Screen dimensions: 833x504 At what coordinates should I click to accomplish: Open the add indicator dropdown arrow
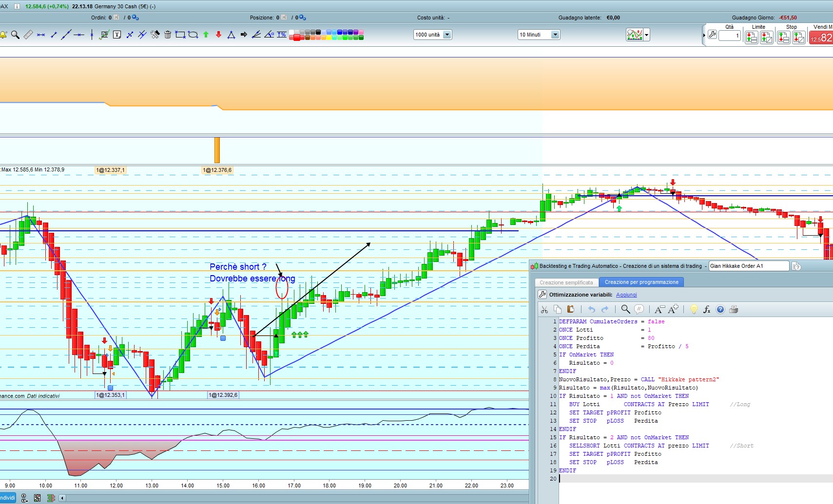pos(647,35)
